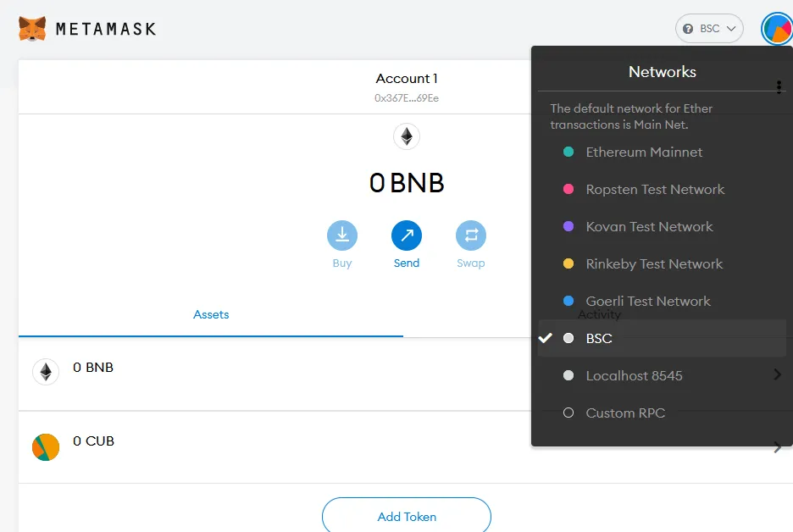Click the Swap arrows icon
Screen dimensions: 793x532
(471, 236)
